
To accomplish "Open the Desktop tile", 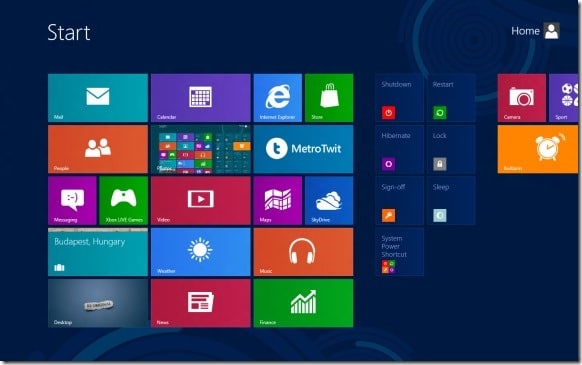I will (98, 303).
